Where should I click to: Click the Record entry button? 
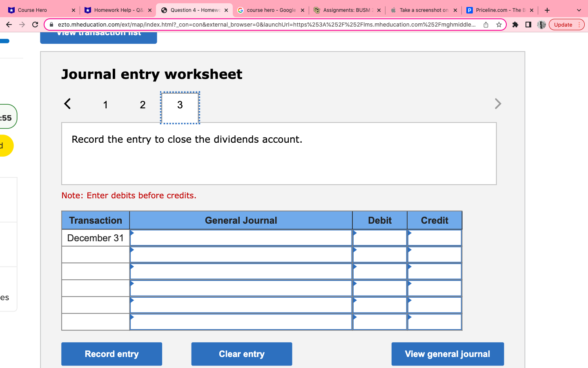(x=111, y=354)
